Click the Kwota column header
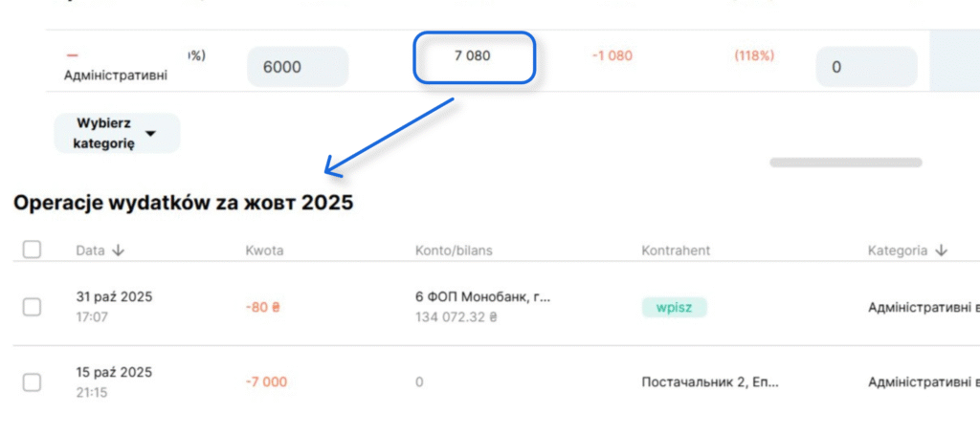Screen dimensions: 980x435 coord(264,250)
